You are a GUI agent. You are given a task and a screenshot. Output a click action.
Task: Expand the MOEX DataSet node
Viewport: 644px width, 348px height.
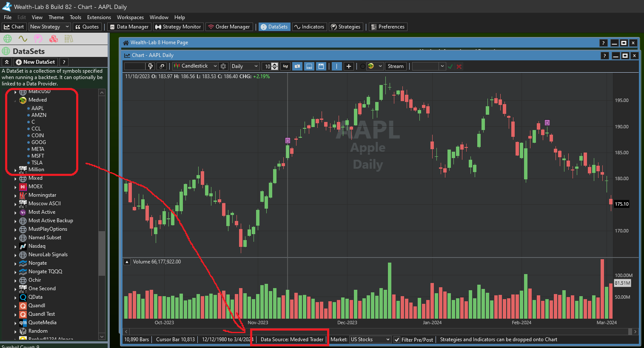16,187
